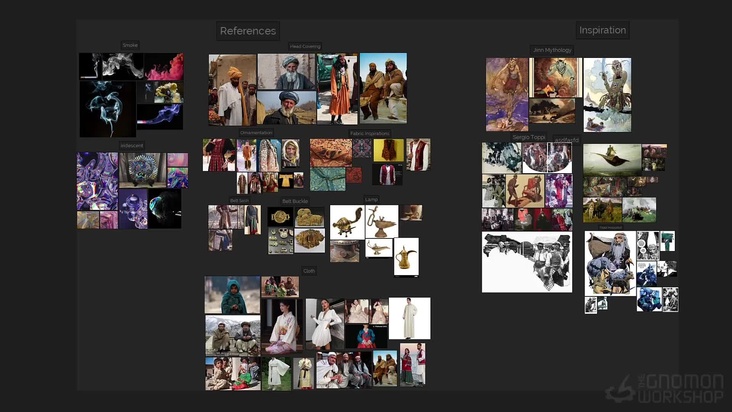Select the tan figure with red chair illustration

(x=525, y=191)
